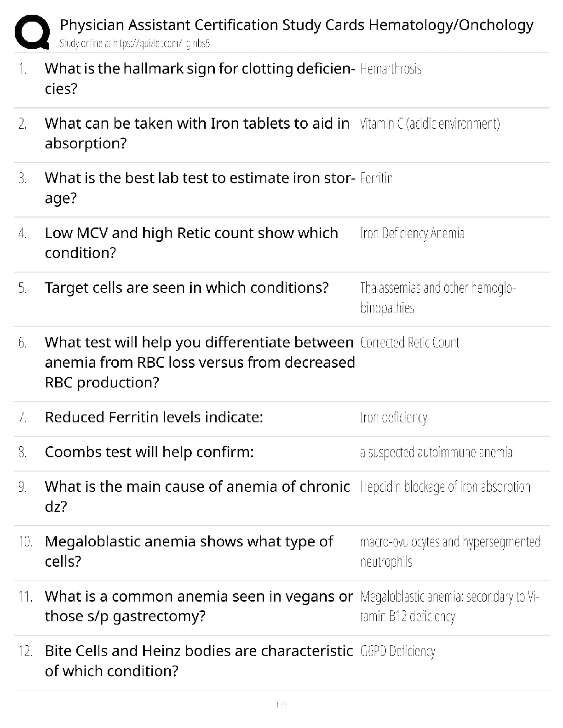Click the Physician Assistant Certification title

tap(297, 25)
